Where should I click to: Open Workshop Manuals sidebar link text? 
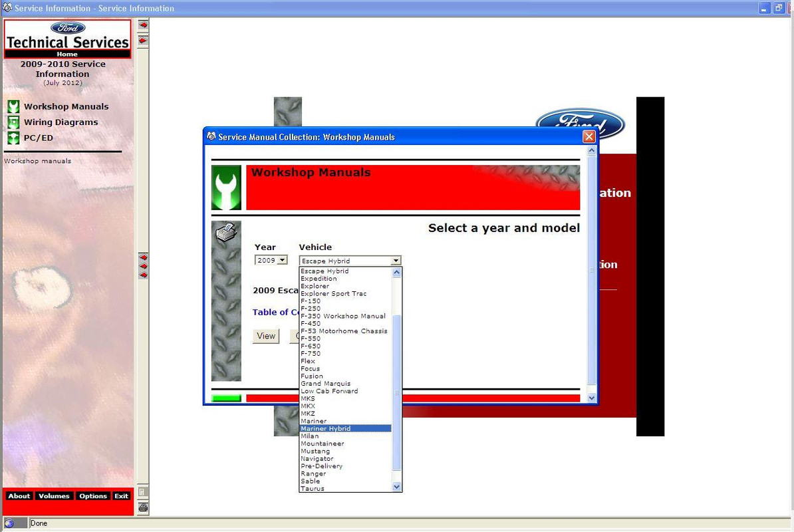(x=66, y=106)
